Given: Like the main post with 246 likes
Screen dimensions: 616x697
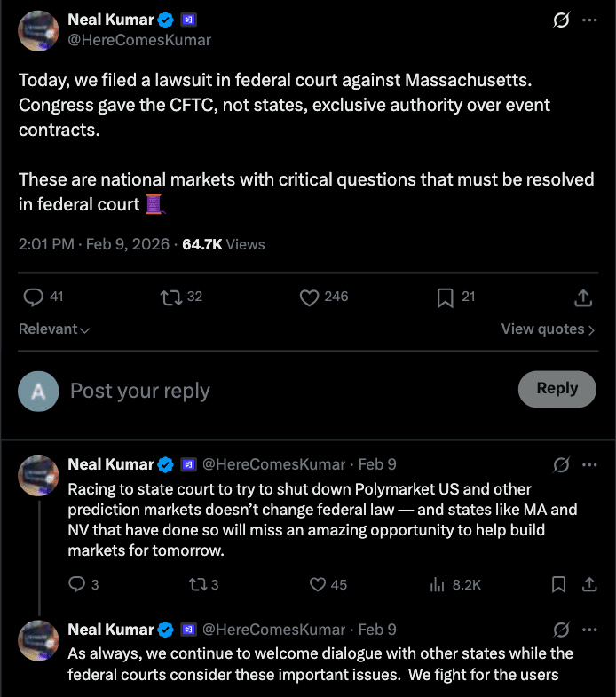Looking at the screenshot, I should coord(309,298).
